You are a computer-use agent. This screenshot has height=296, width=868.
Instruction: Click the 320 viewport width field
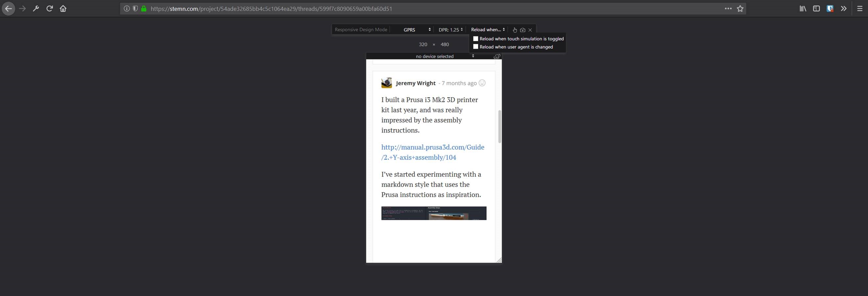423,44
